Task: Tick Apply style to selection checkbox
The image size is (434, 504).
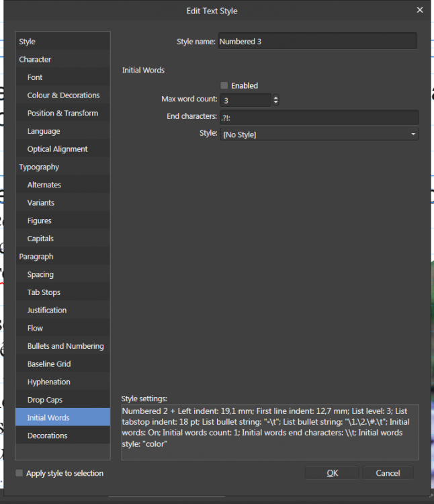Action: (19, 473)
